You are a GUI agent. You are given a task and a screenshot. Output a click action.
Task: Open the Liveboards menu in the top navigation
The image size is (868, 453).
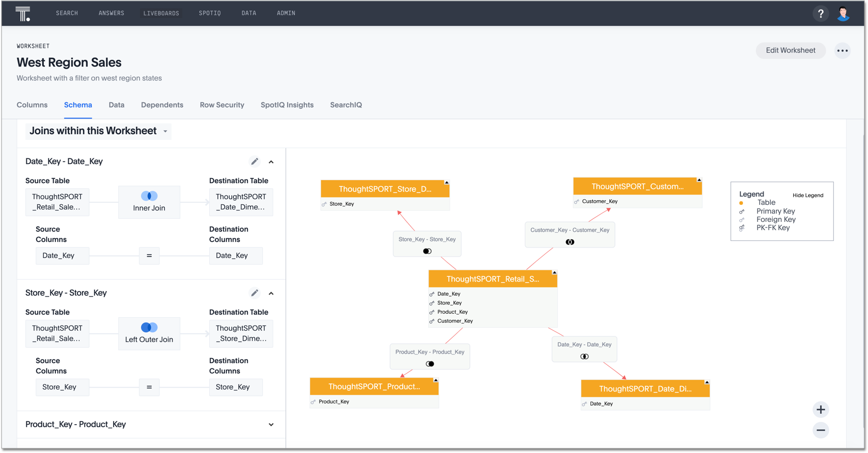click(x=161, y=13)
